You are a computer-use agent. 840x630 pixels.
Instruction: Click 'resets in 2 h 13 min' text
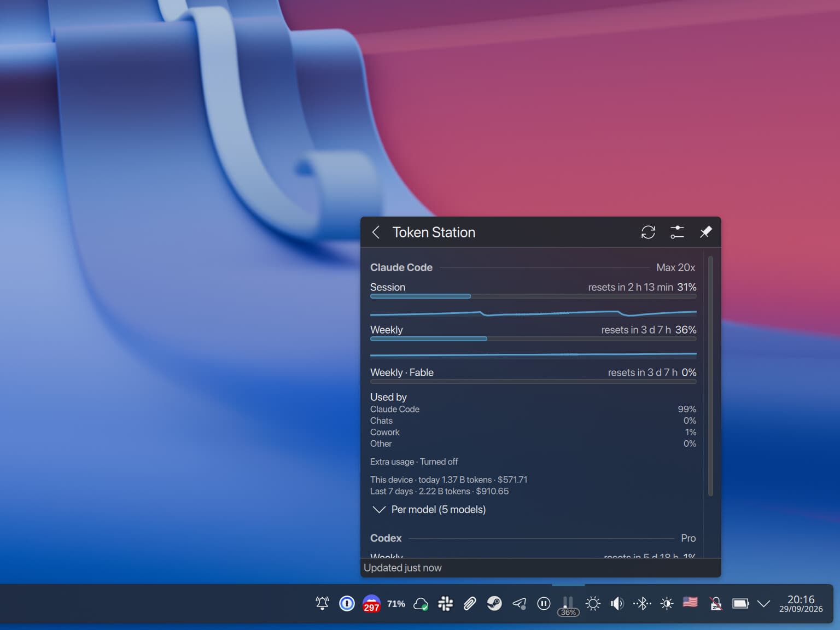631,287
